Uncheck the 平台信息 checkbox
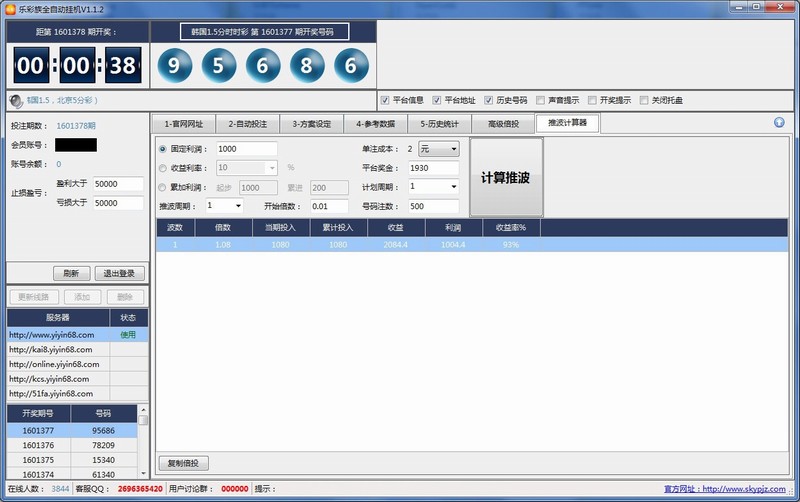 pyautogui.click(x=385, y=100)
